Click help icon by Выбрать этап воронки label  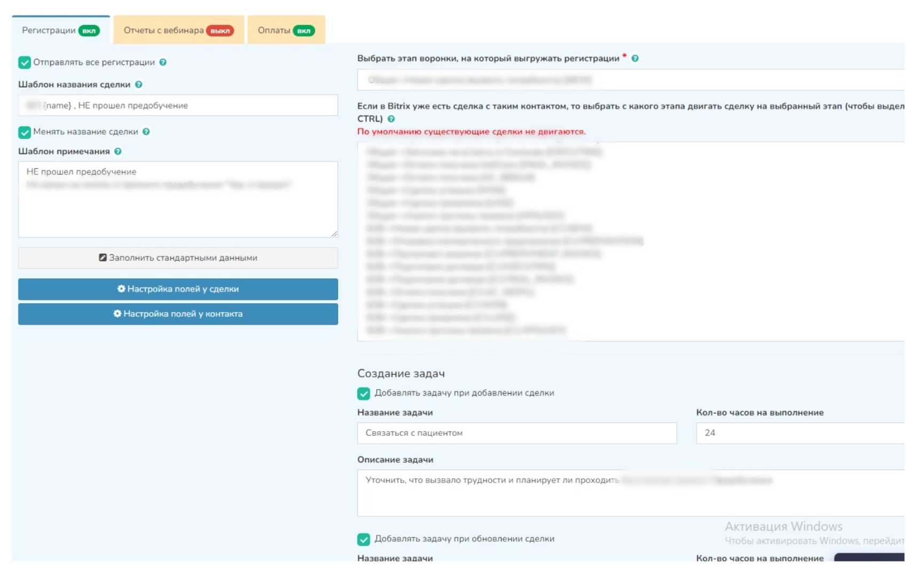(635, 58)
